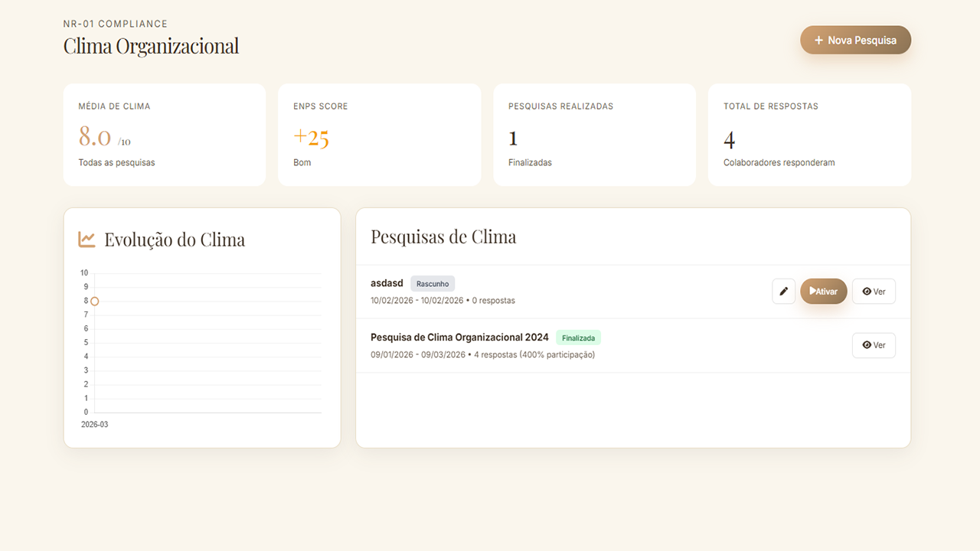This screenshot has height=551, width=980.
Task: Open the asdasd survey title
Action: tap(387, 283)
